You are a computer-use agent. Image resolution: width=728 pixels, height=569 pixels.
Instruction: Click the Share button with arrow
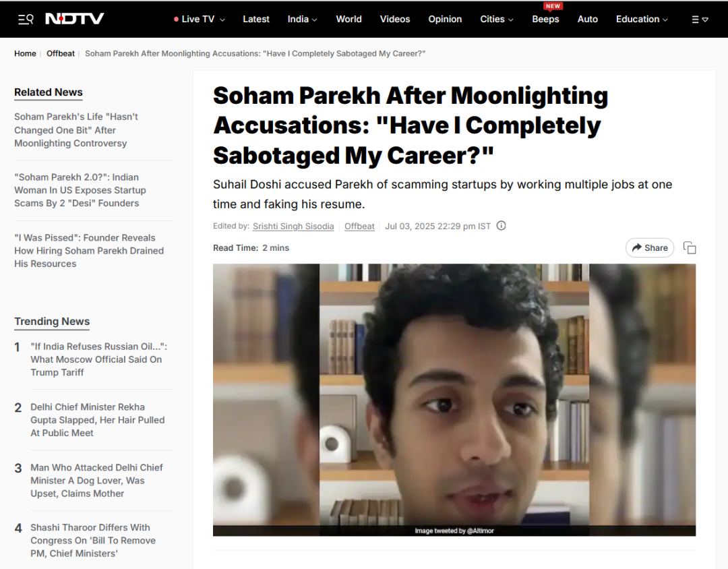(x=650, y=248)
